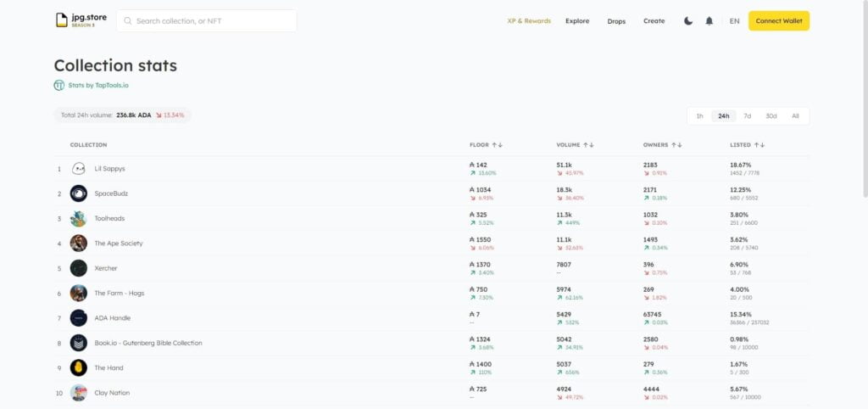
Task: Open Stats by TapTools.io link
Action: (98, 86)
